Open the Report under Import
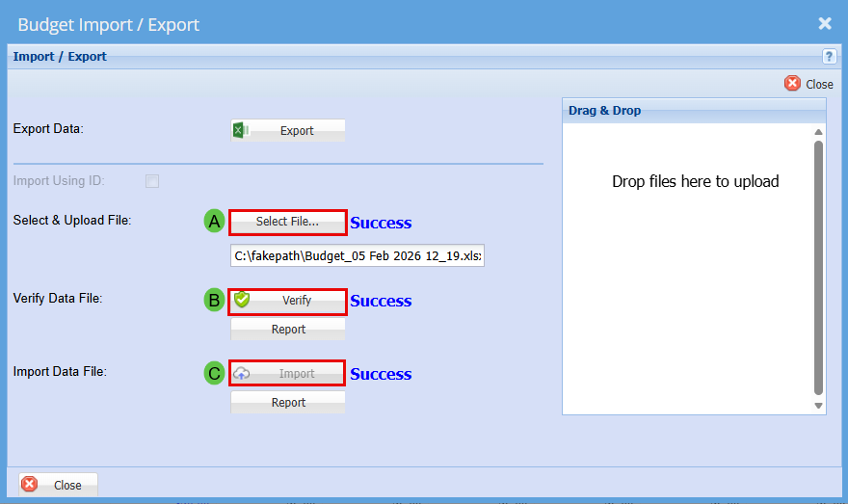 tap(288, 403)
